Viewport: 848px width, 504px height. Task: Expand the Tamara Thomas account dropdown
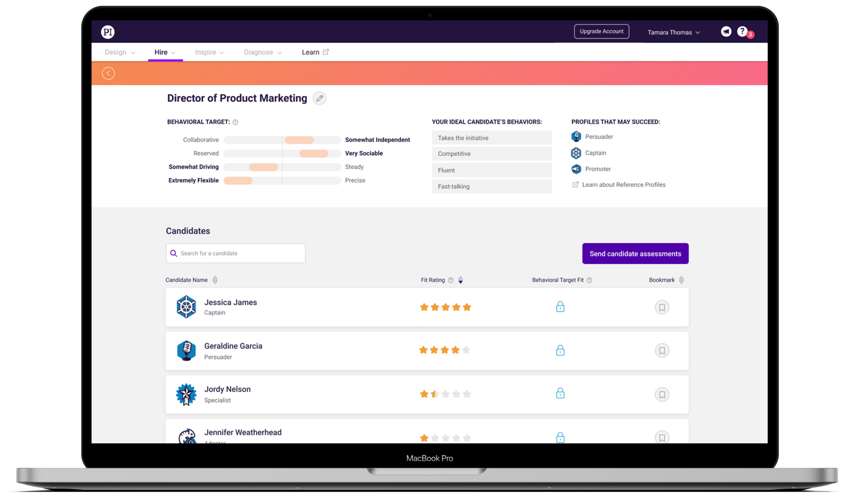tap(673, 32)
